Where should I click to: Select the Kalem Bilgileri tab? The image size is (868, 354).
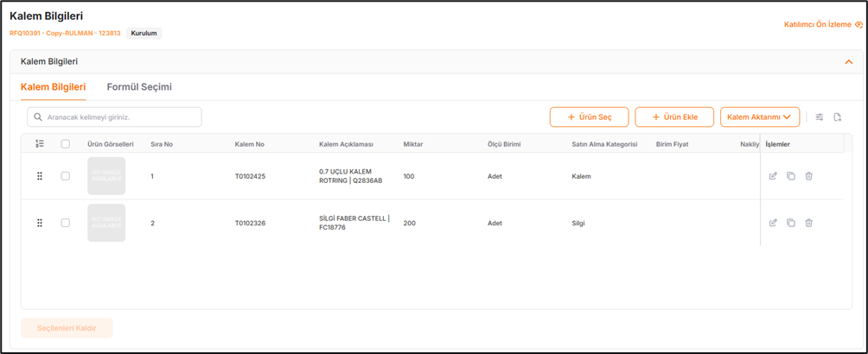(53, 87)
